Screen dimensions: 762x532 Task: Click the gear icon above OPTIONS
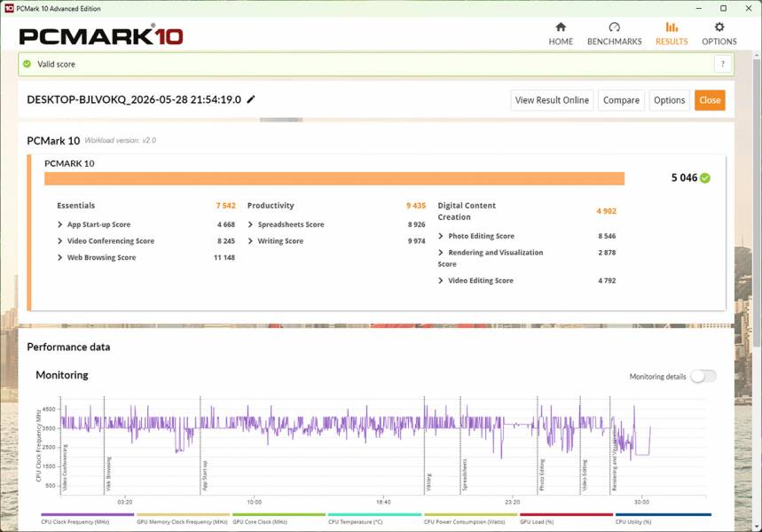[x=719, y=27]
